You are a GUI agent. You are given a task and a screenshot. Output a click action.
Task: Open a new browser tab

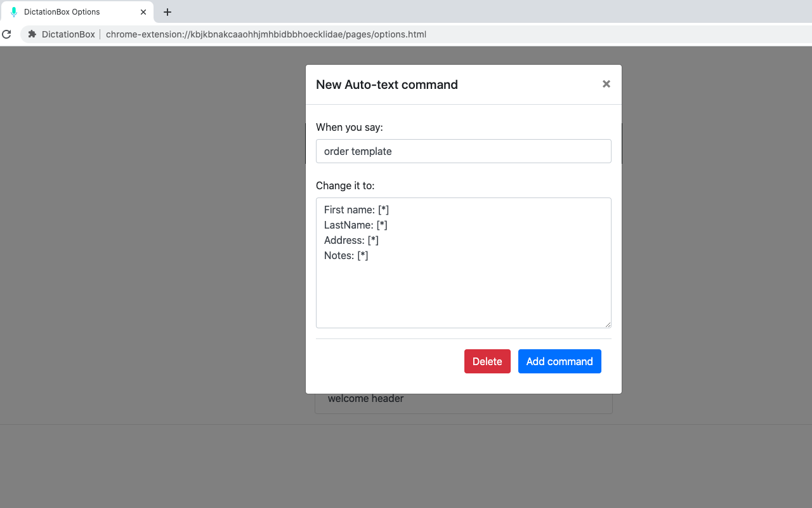pos(167,12)
